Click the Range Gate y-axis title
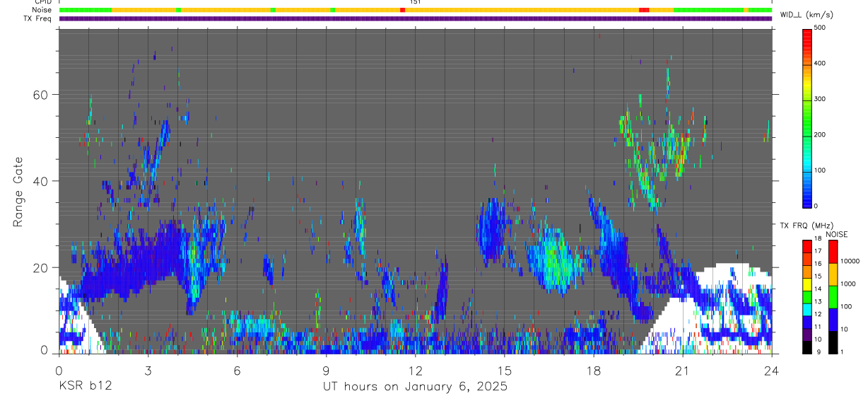 pyautogui.click(x=19, y=192)
